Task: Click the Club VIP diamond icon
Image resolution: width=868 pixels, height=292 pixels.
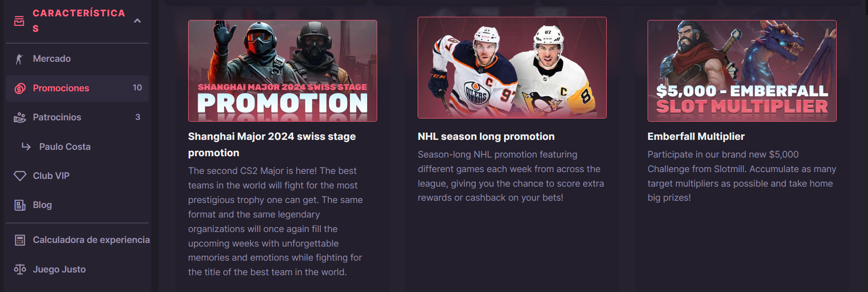Action: 20,176
